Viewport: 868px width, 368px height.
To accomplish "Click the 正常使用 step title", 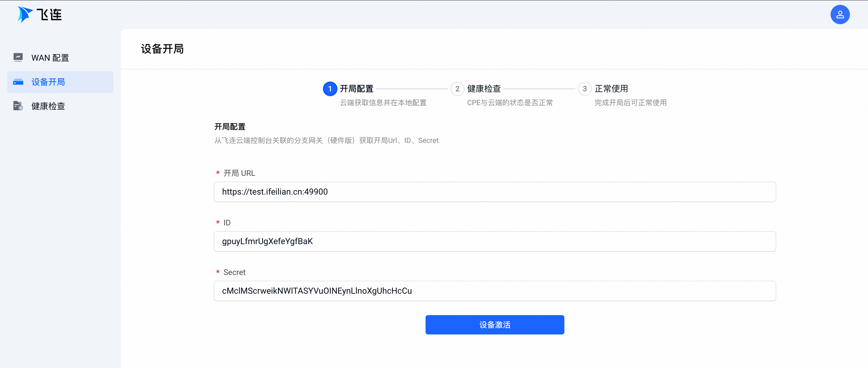I will (x=611, y=89).
